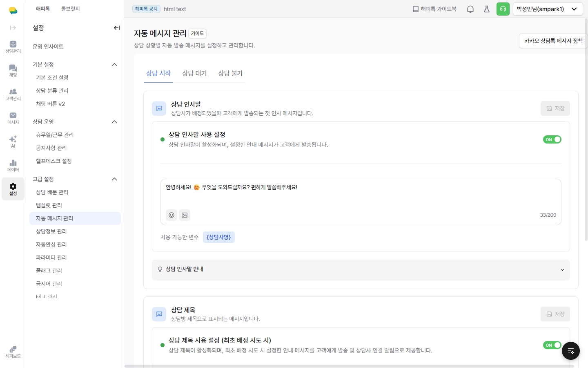Turn off the 상담 인사말 사용 설정 toggle

coord(552,139)
